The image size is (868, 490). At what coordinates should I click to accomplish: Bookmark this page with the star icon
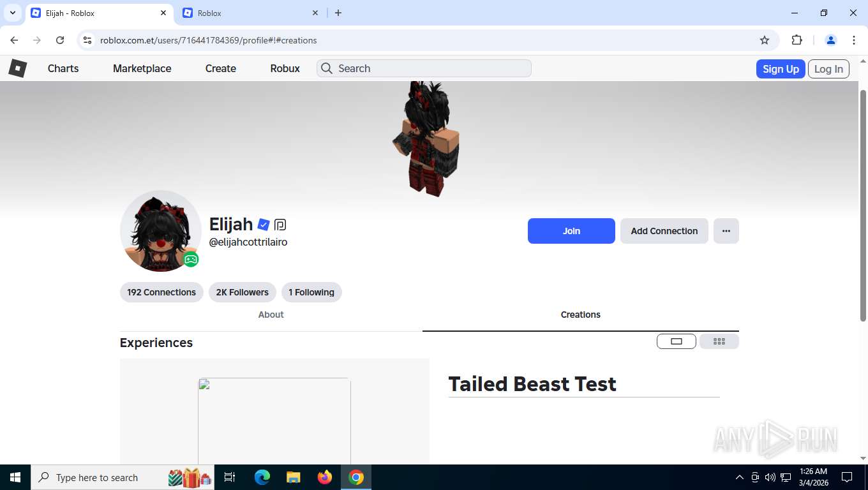(x=765, y=40)
